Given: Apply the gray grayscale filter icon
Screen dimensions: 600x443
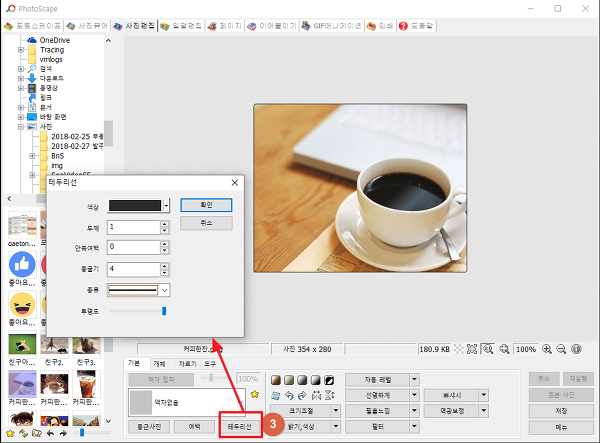Looking at the screenshot, I should point(302,380).
